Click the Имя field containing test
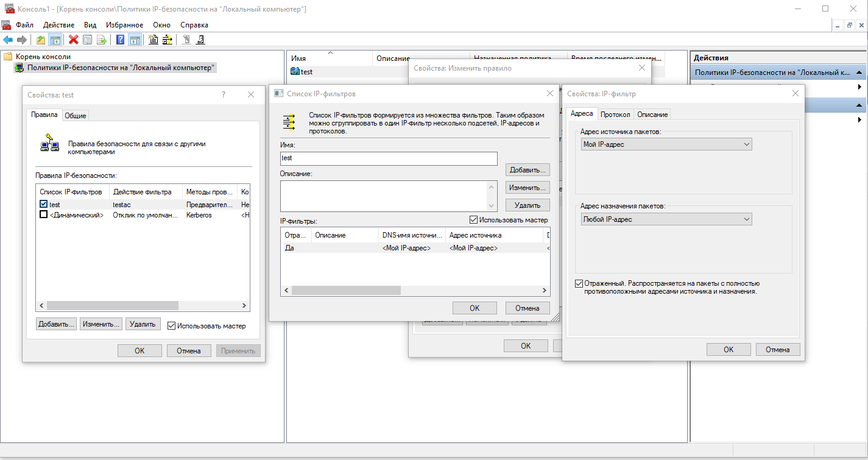Viewport: 868px width, 460px height. pyautogui.click(x=389, y=158)
